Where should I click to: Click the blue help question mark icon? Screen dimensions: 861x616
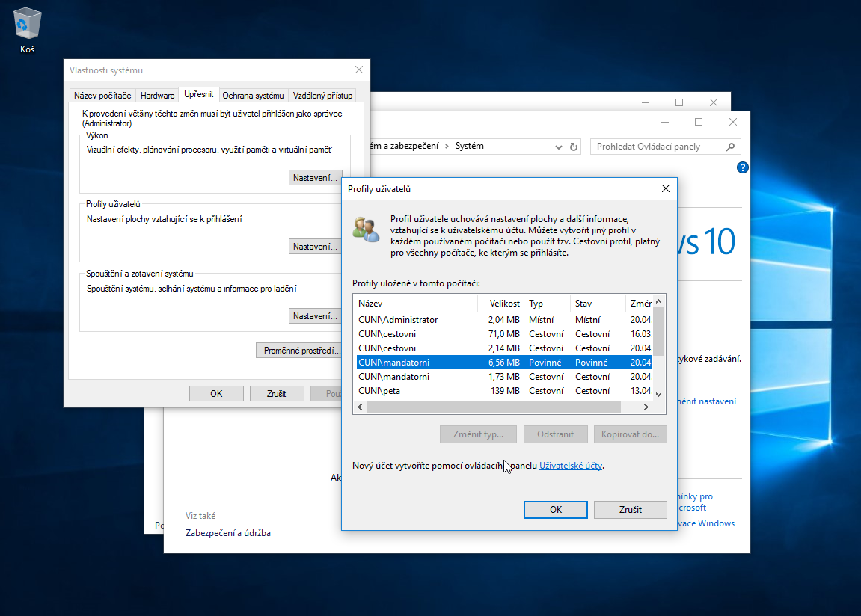pos(743,167)
